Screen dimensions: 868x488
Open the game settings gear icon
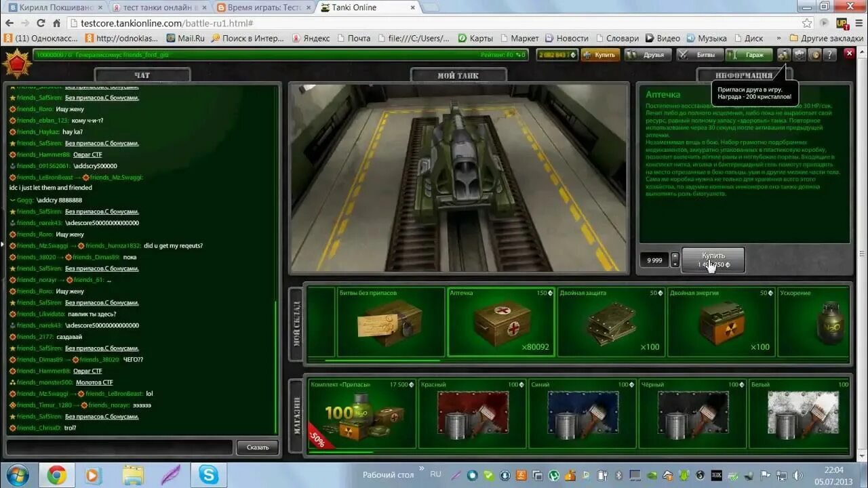800,55
